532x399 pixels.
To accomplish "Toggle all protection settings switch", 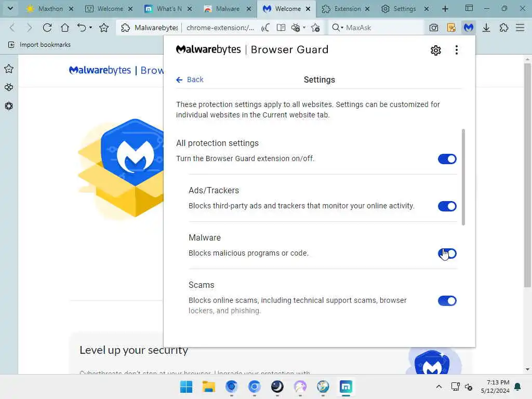I will pyautogui.click(x=447, y=159).
